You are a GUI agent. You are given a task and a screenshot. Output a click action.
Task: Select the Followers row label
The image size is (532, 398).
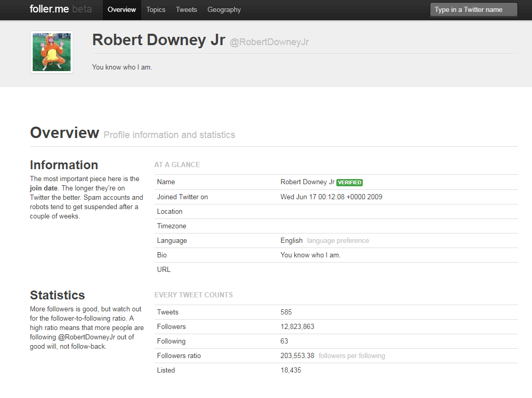tap(171, 327)
